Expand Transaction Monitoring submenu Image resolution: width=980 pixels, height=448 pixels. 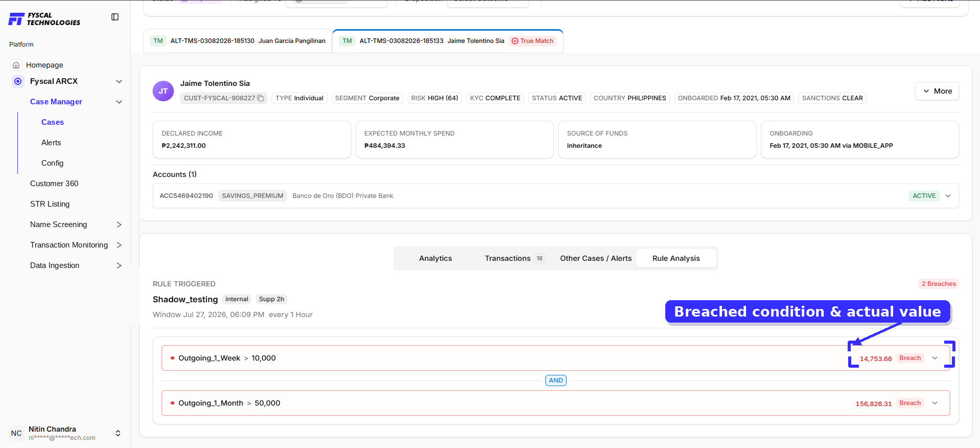click(x=119, y=245)
